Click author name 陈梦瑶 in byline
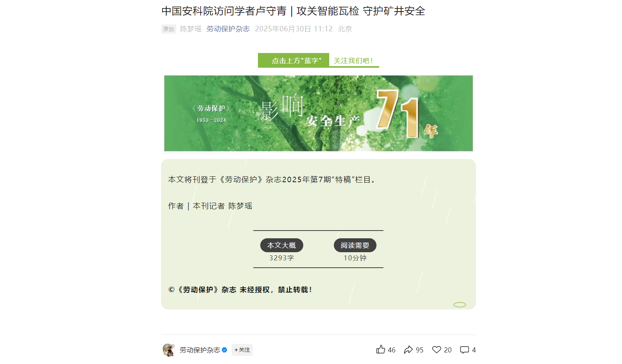Image resolution: width=622 pixels, height=364 pixels. pos(191,29)
